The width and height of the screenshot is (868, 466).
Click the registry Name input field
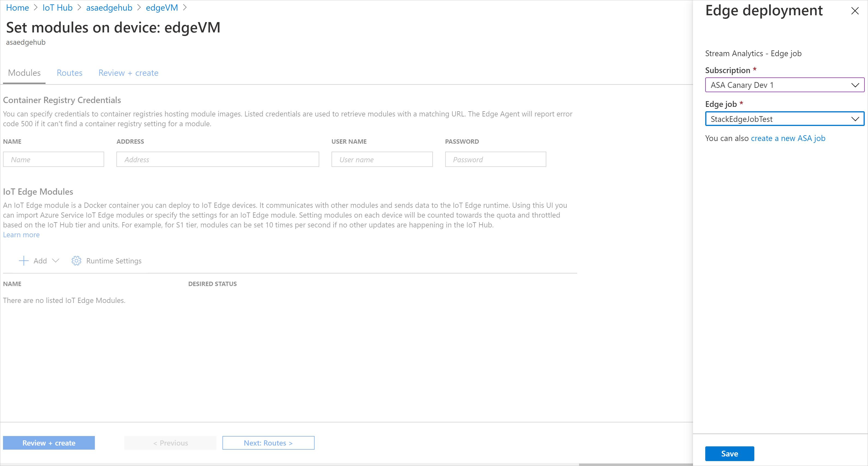pyautogui.click(x=54, y=159)
